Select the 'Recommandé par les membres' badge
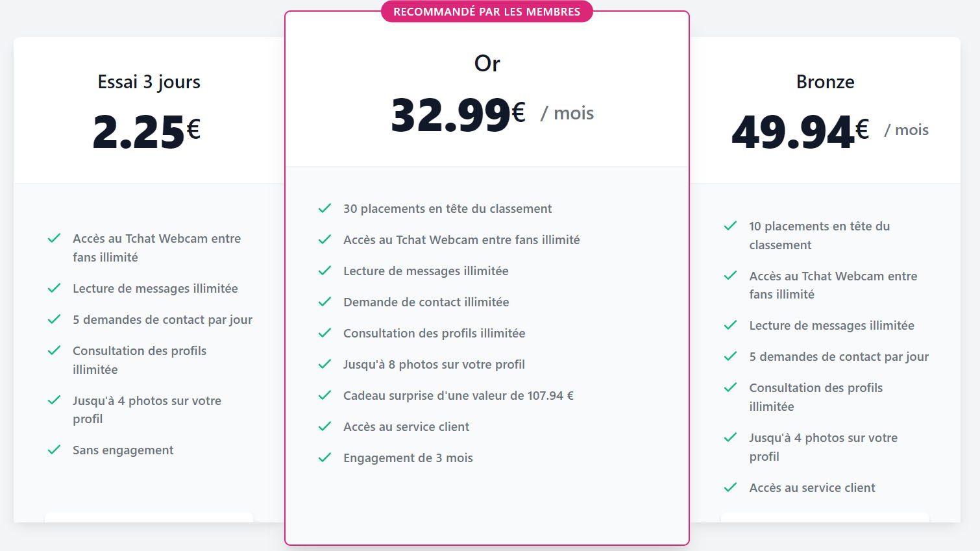 [x=487, y=12]
